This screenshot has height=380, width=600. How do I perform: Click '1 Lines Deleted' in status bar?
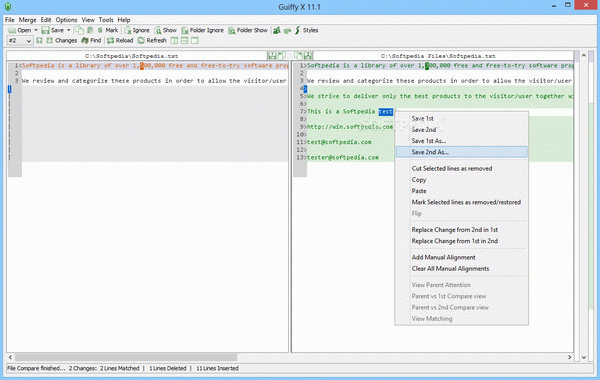[x=168, y=368]
